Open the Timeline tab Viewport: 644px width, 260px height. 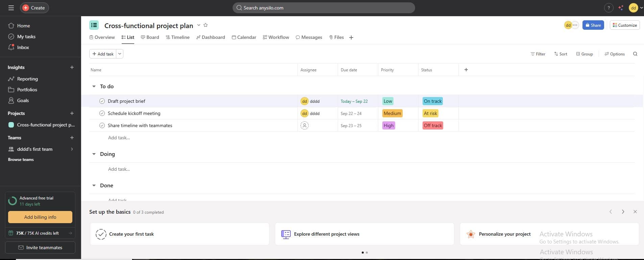pos(177,37)
